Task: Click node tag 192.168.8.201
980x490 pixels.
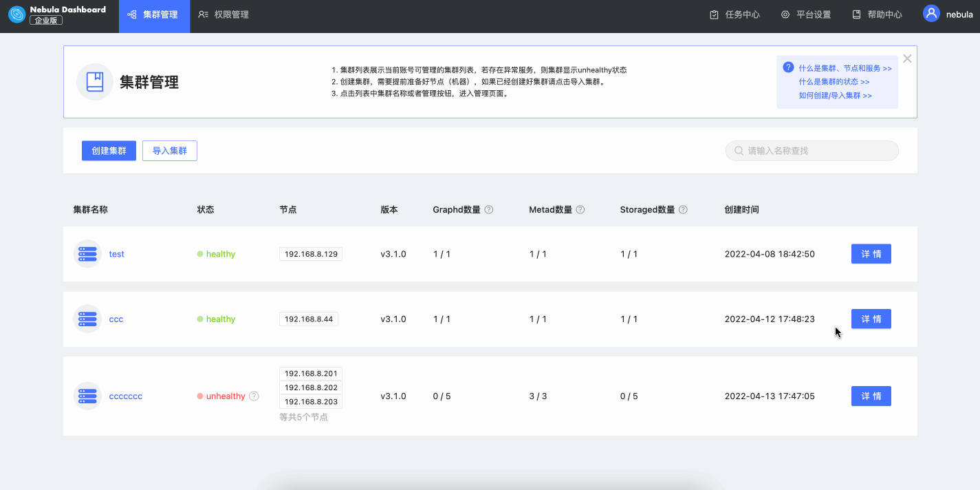Action: point(311,374)
